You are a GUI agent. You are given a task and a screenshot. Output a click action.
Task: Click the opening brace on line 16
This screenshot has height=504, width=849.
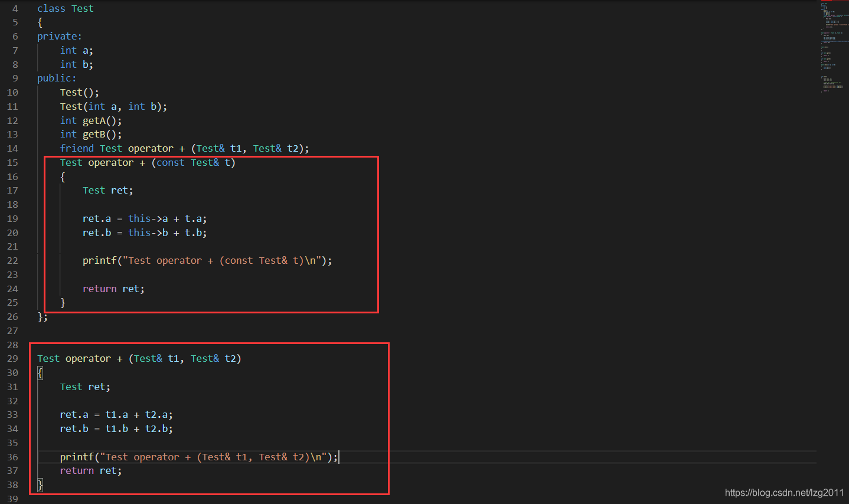point(63,177)
